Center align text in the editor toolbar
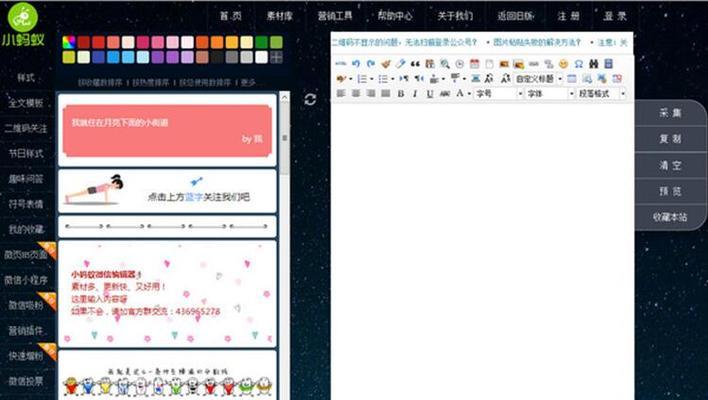 [x=356, y=93]
